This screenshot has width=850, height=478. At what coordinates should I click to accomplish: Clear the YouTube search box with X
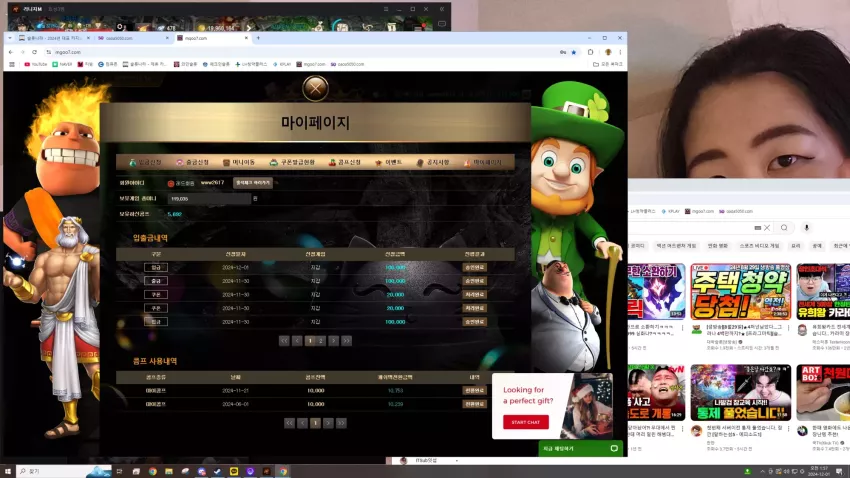pos(767,228)
